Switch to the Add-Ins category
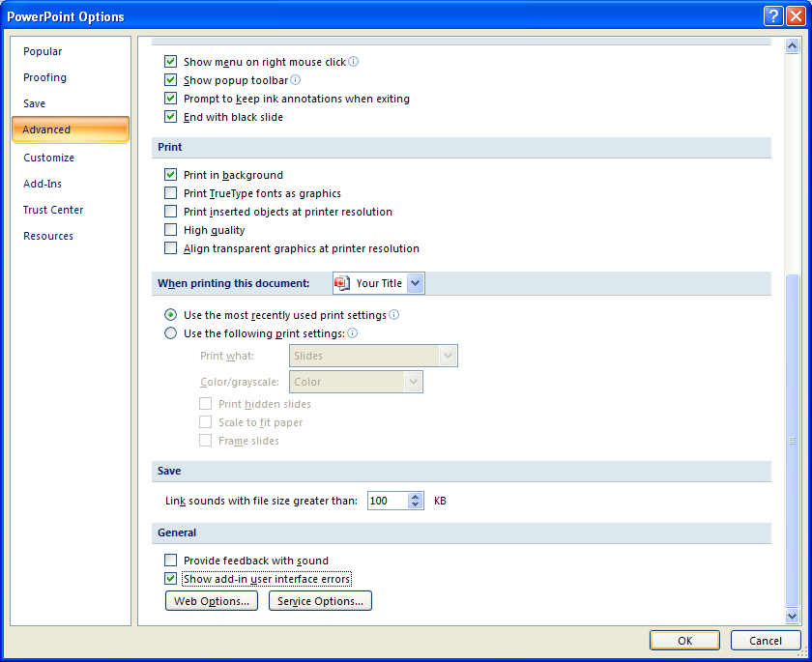The width and height of the screenshot is (812, 662). tap(43, 184)
